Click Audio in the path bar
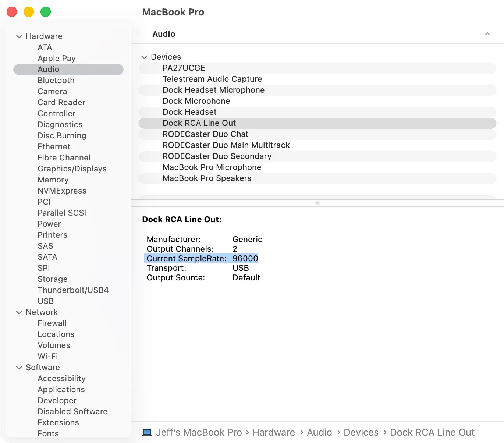 tap(319, 432)
